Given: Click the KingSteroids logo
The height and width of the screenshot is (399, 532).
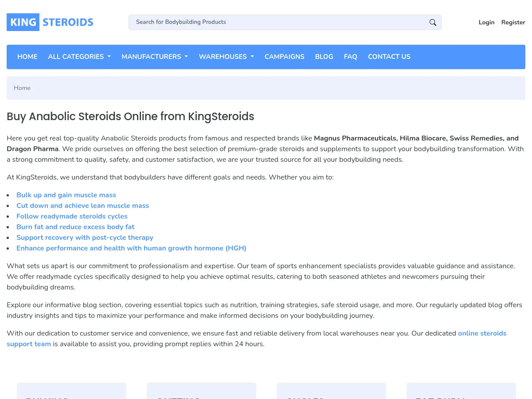Looking at the screenshot, I should (50, 22).
